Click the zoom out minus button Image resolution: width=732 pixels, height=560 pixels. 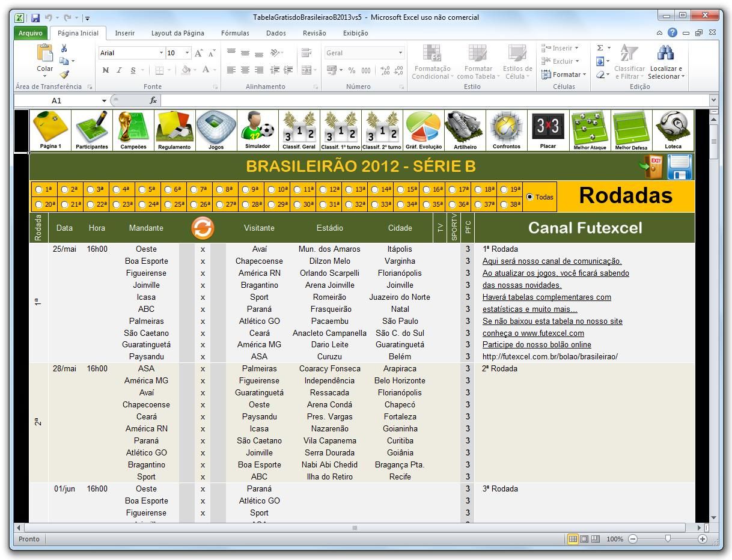click(x=633, y=539)
